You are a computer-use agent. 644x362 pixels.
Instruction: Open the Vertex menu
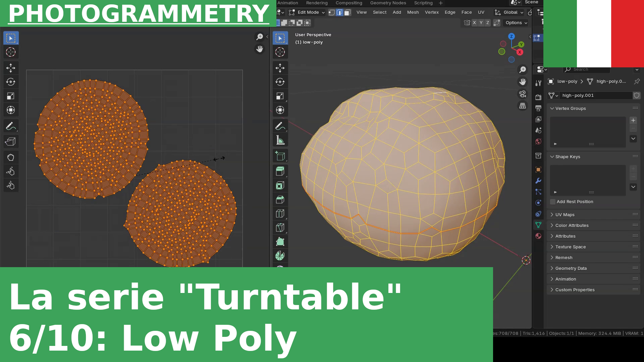point(432,12)
